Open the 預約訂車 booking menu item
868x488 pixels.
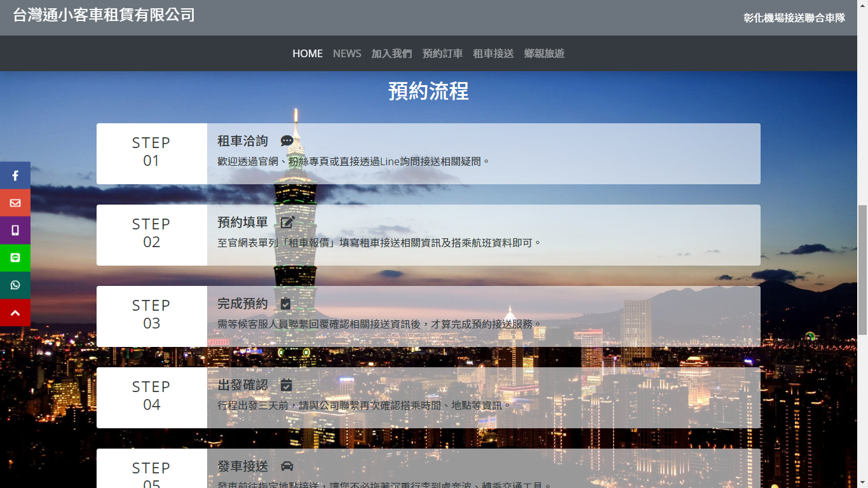pyautogui.click(x=442, y=53)
